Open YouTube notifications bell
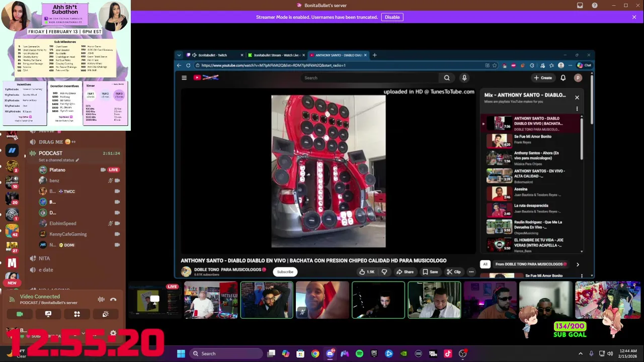 (563, 78)
